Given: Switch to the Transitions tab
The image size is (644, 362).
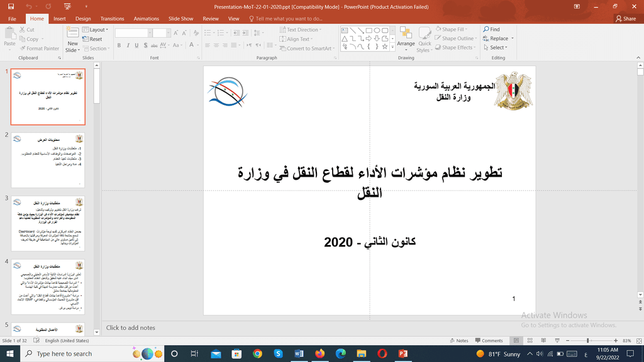Looking at the screenshot, I should [x=112, y=19].
